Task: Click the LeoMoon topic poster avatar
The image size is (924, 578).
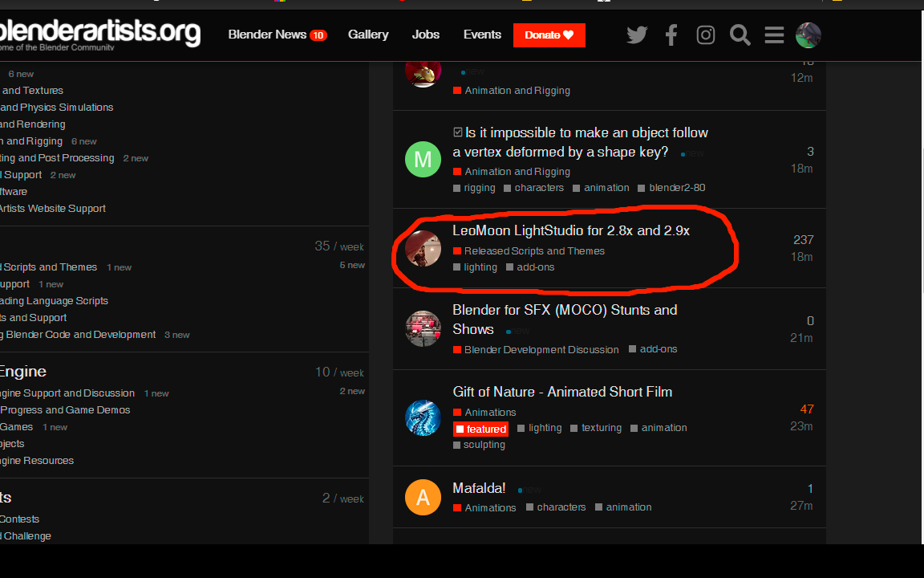Action: click(x=423, y=248)
